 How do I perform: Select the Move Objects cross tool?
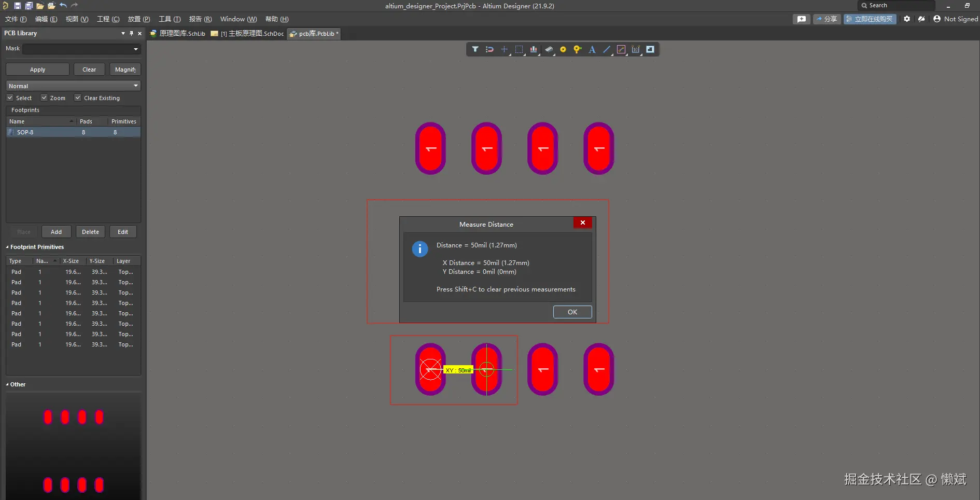point(504,49)
